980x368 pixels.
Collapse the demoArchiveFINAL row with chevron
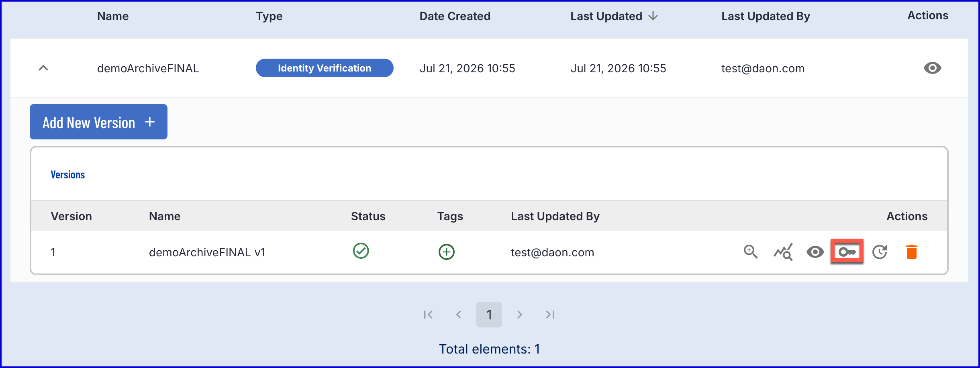click(43, 68)
